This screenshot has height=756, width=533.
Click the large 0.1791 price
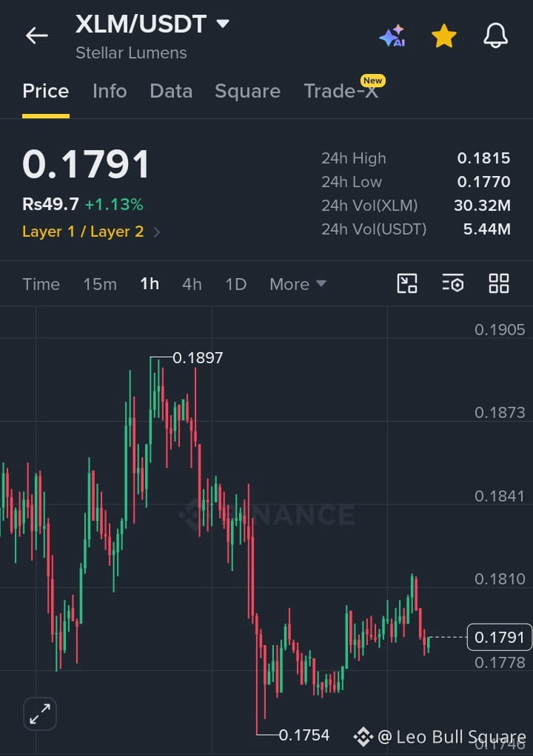tap(87, 164)
